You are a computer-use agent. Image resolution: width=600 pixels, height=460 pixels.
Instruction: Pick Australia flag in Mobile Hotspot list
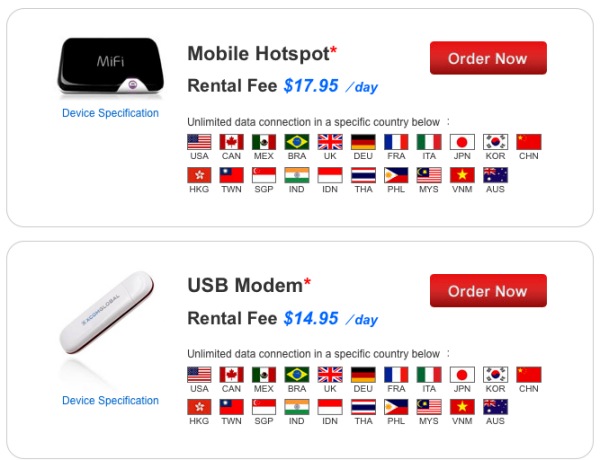tap(495, 175)
